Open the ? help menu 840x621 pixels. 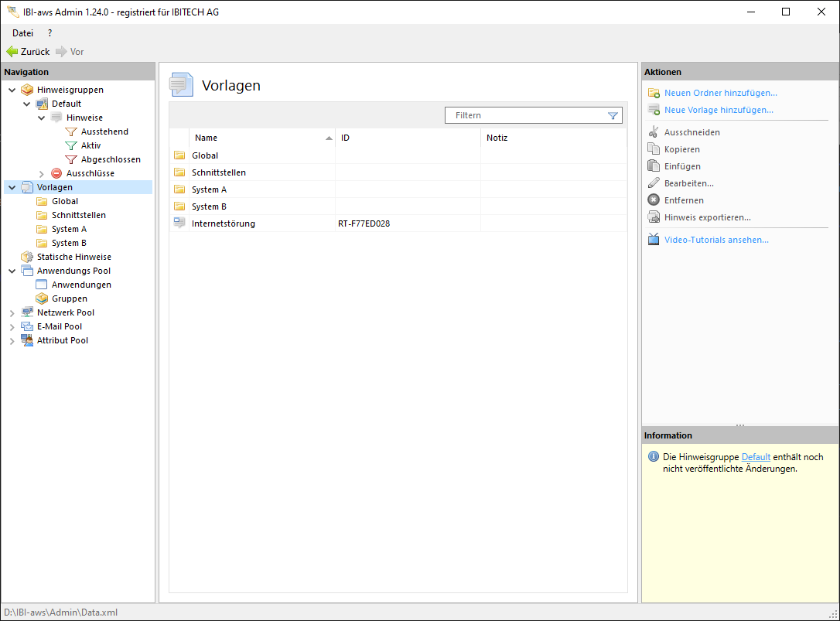coord(50,33)
